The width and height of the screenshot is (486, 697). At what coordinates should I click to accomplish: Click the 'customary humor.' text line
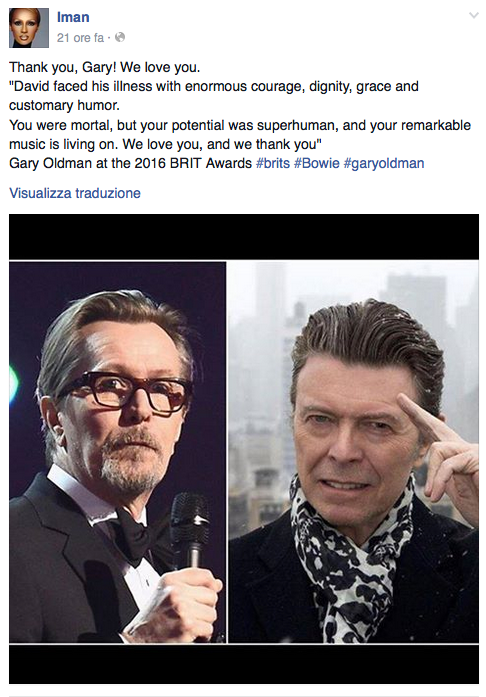tap(64, 106)
